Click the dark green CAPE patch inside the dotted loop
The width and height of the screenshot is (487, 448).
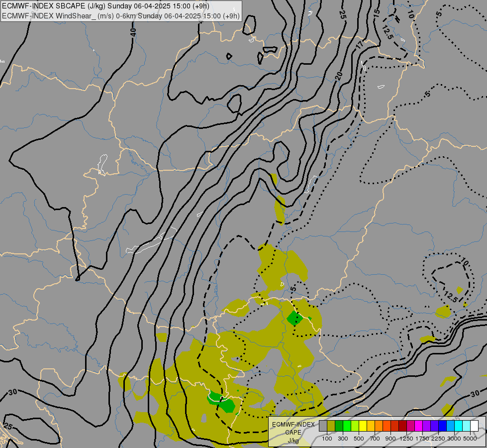click(295, 318)
